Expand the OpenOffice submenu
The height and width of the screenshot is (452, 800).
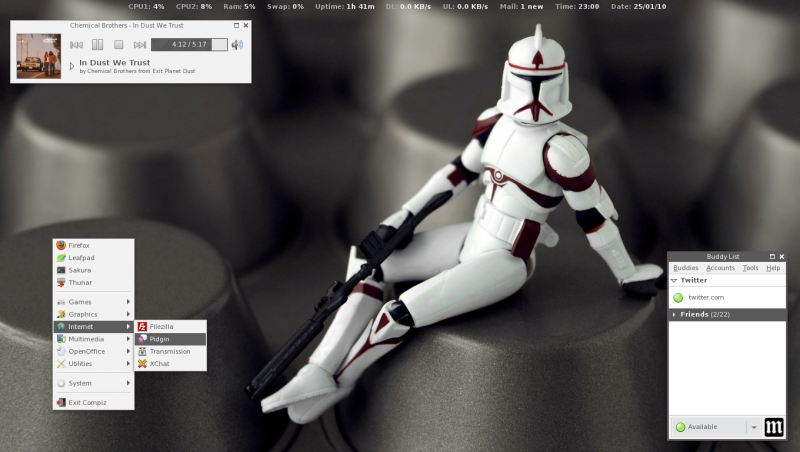click(x=93, y=351)
